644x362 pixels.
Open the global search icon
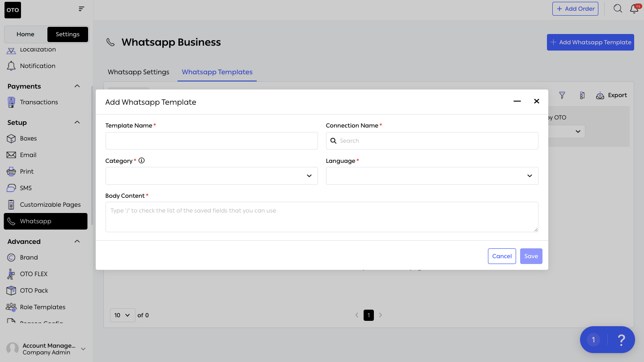point(618,9)
